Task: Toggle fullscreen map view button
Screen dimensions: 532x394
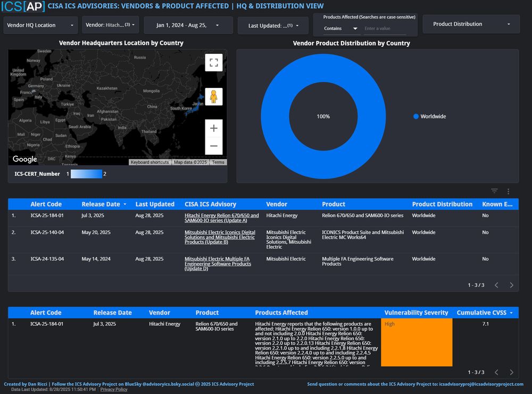Action: pyautogui.click(x=214, y=62)
